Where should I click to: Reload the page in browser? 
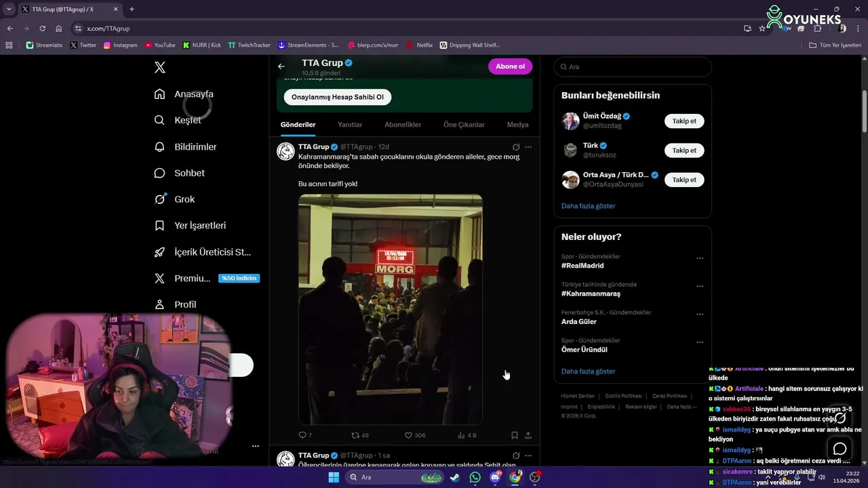tap(42, 28)
